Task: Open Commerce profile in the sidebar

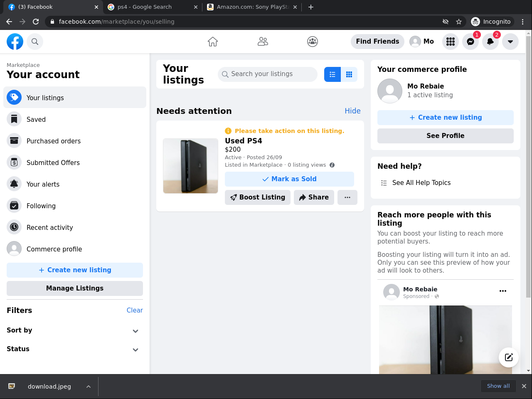Action: (x=75, y=249)
